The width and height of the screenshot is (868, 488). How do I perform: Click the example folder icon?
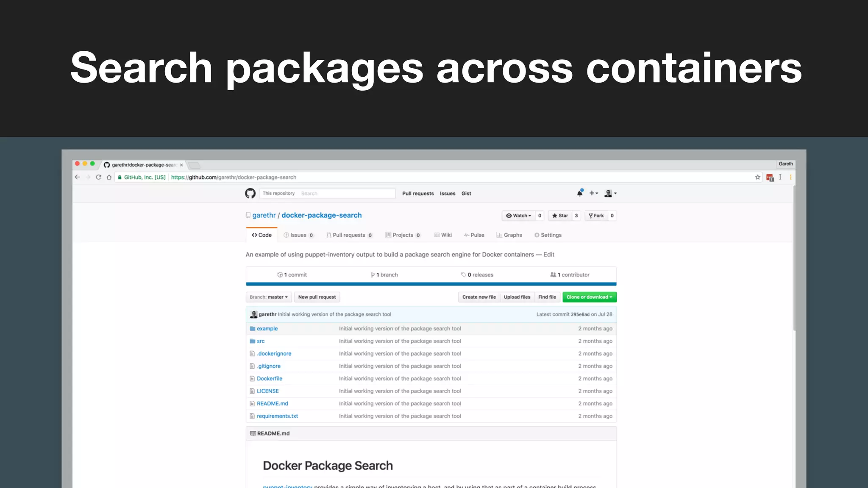252,328
